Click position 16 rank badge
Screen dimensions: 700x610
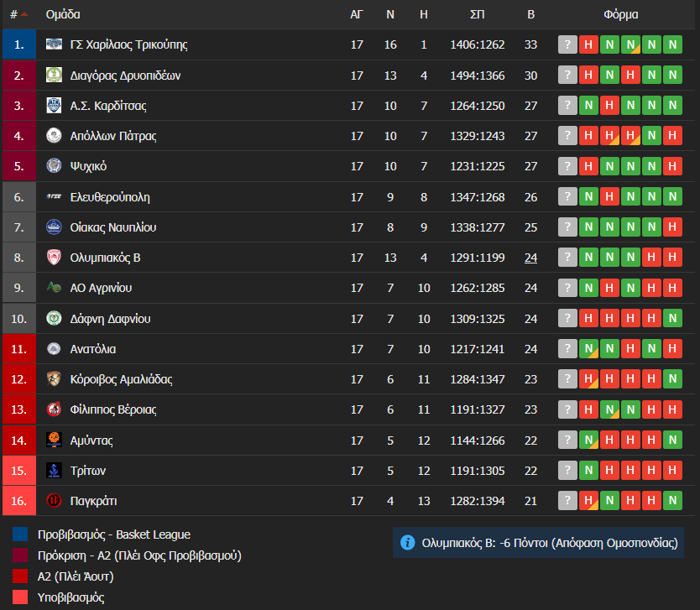(x=18, y=501)
